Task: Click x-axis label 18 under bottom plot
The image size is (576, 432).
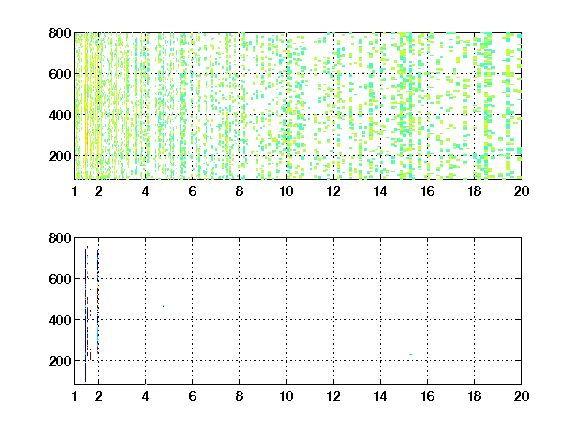Action: [x=474, y=396]
